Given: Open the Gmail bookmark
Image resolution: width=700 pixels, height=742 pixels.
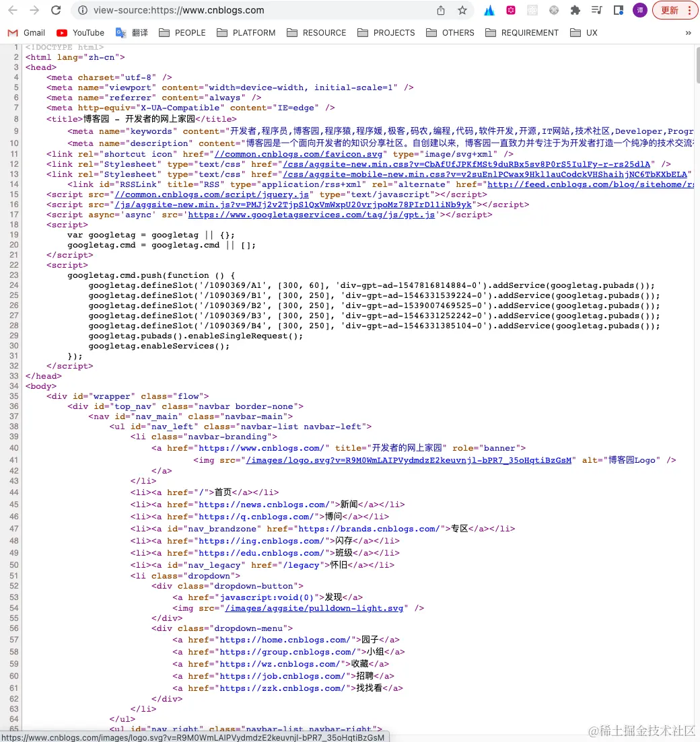Looking at the screenshot, I should coord(26,33).
